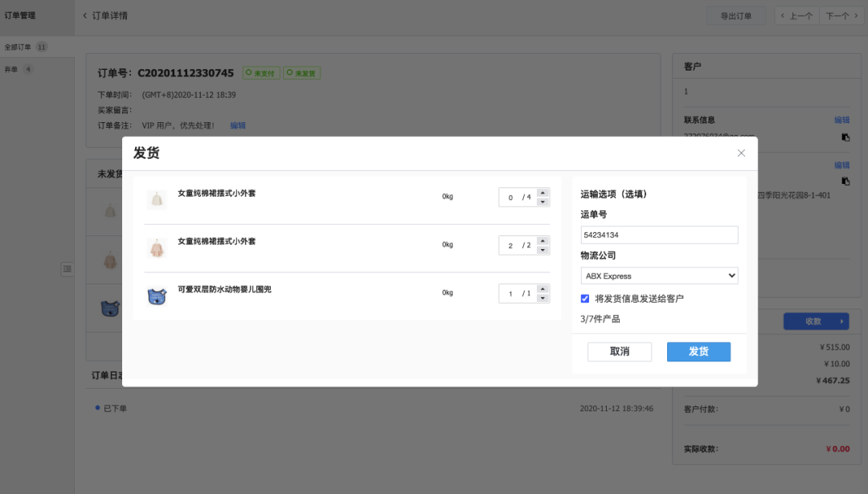Go to previous order with 上一个

coord(796,15)
